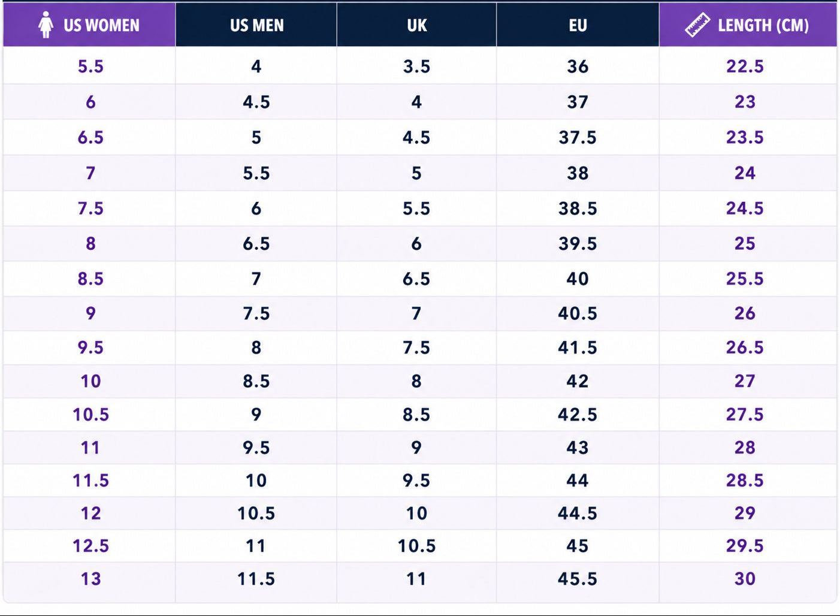Screen dimensions: 840x616
Task: Select US Women size 10.5 cell
Action: 89,415
